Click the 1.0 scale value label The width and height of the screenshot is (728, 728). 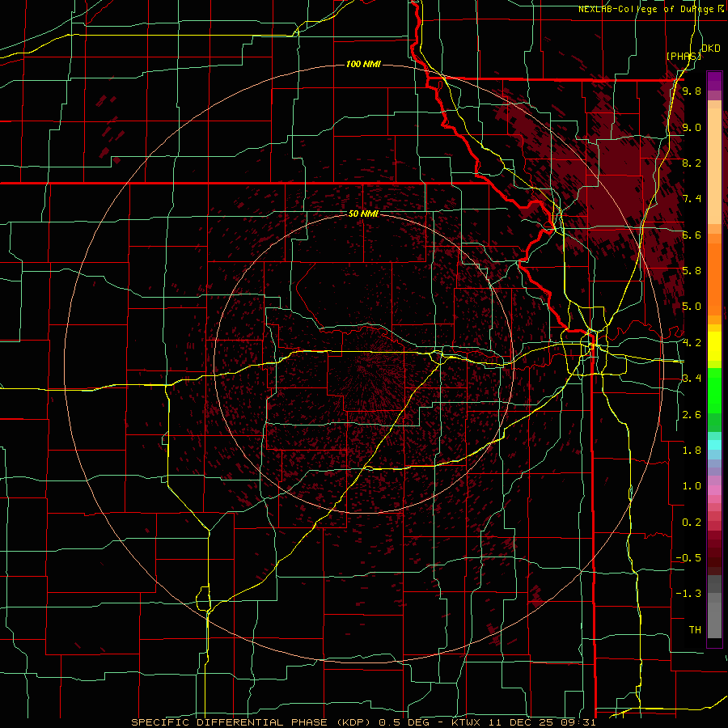tap(692, 486)
